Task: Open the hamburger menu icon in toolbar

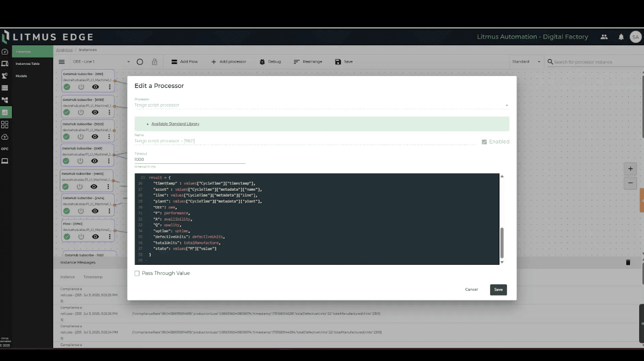Action: (62, 62)
